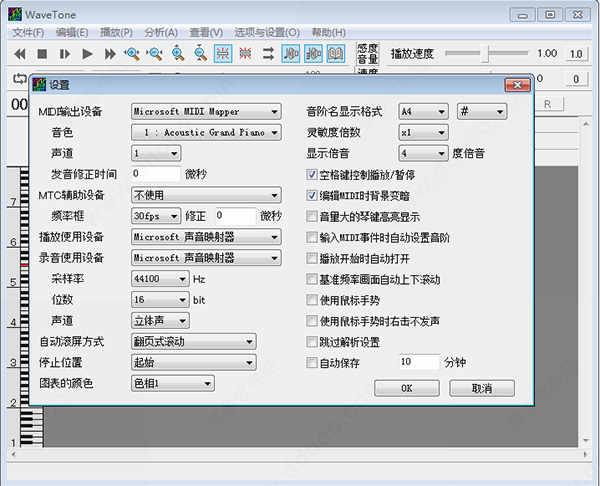Open the 分析(A) menu
The width and height of the screenshot is (600, 486).
161,33
